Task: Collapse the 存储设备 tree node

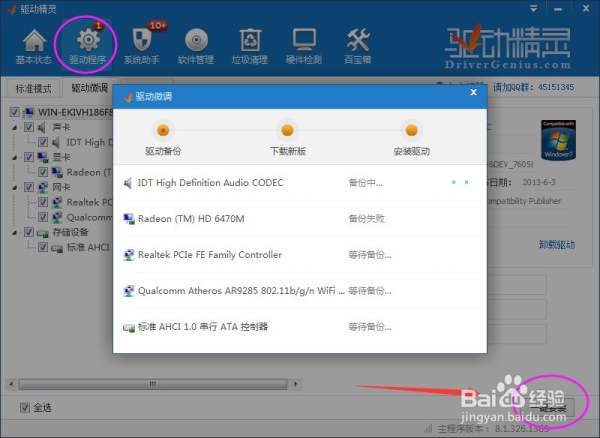Action: pyautogui.click(x=14, y=233)
